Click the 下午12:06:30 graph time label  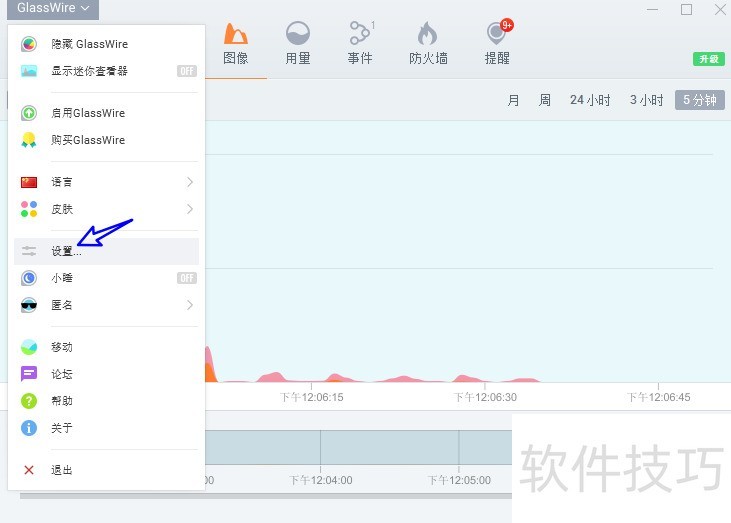click(x=485, y=398)
